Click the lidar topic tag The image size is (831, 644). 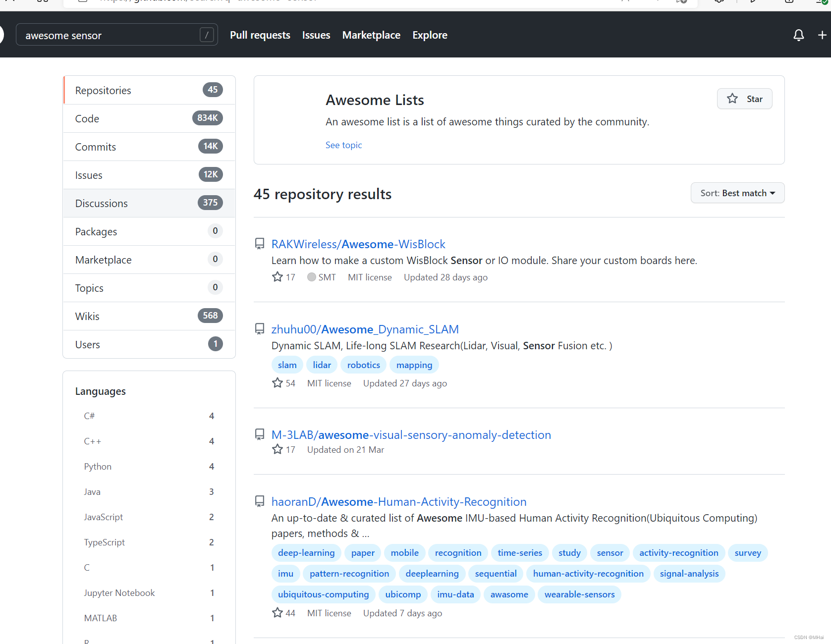(x=322, y=365)
